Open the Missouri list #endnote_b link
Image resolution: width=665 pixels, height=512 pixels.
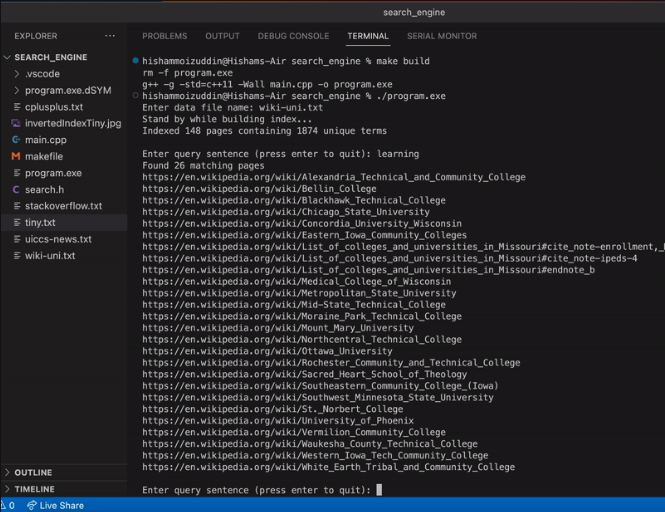tap(369, 270)
